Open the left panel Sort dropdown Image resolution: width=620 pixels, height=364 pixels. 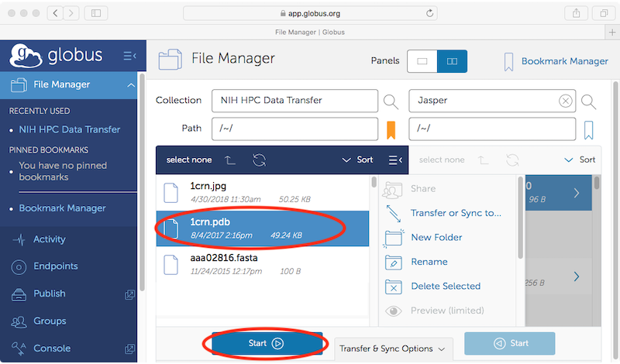click(x=357, y=160)
